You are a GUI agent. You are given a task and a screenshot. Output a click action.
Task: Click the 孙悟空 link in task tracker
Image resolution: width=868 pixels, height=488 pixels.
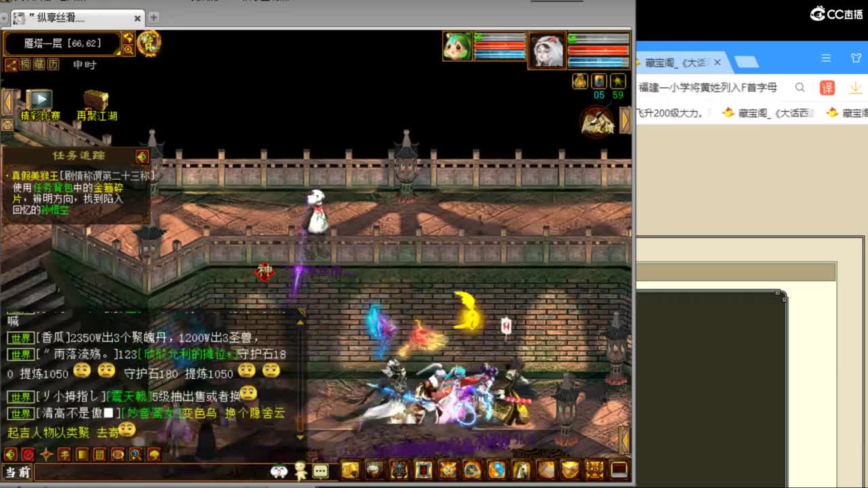[x=55, y=210]
